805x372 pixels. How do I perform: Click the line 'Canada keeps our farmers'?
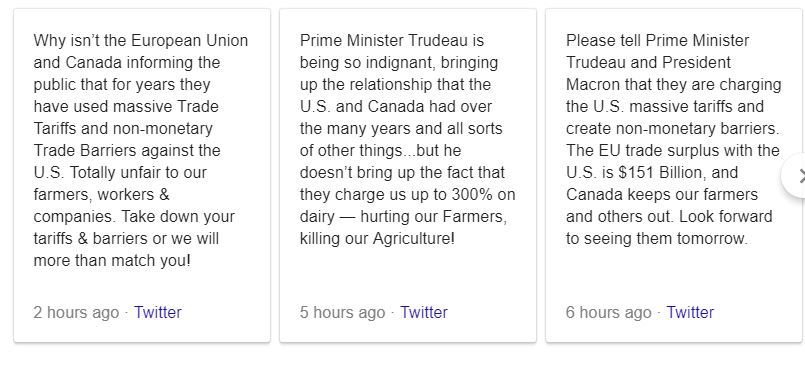662,194
